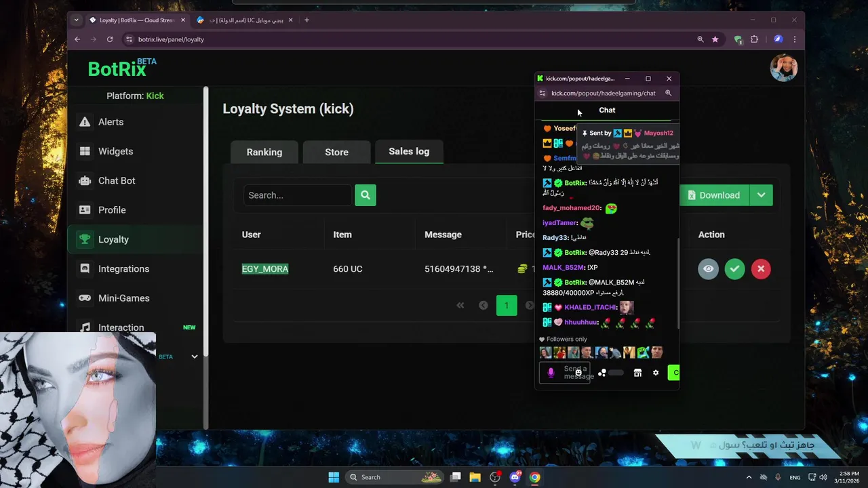Screen dimensions: 868x488
Task: Click the Kick chat scrollbar
Action: [x=678, y=283]
